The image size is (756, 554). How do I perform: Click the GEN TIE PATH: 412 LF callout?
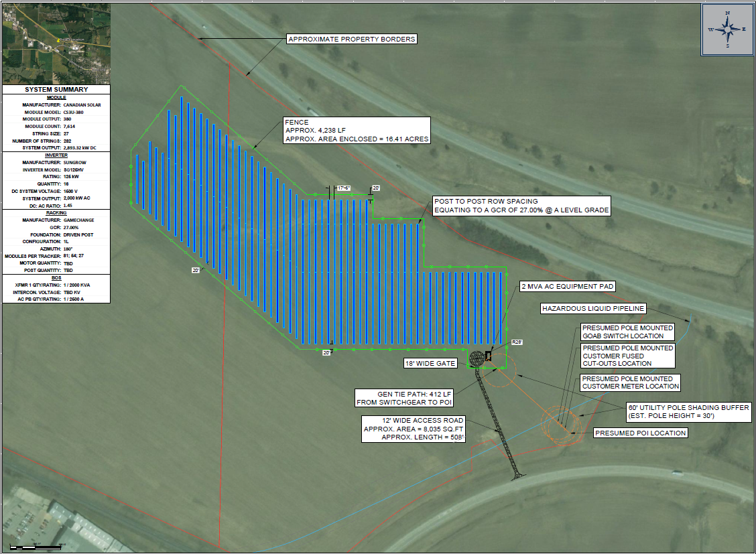click(404, 398)
